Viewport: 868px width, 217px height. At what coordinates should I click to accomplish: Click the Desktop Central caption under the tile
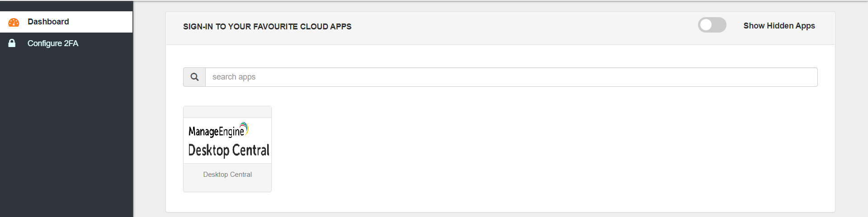coord(227,175)
